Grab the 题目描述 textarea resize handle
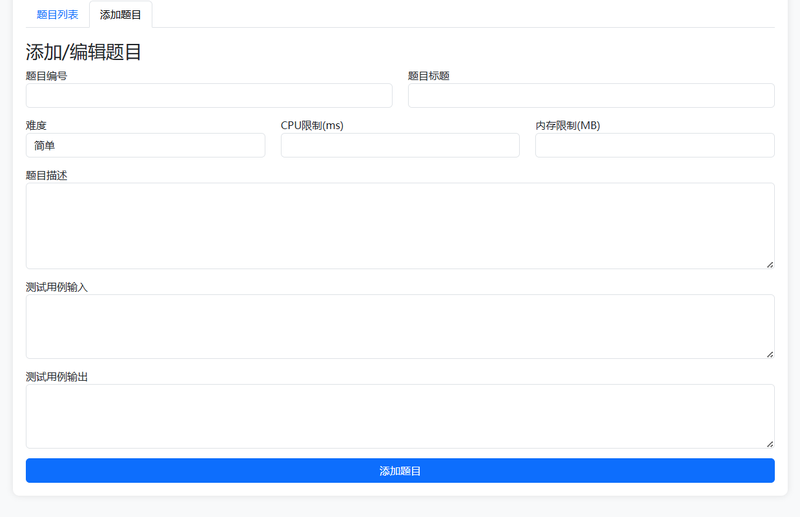 click(x=770, y=264)
